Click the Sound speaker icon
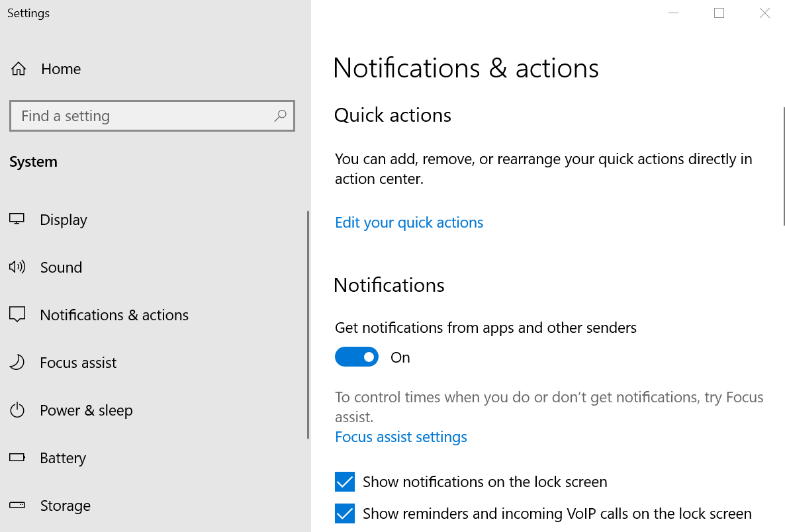Viewport: 785px width, 532px height. click(x=17, y=267)
